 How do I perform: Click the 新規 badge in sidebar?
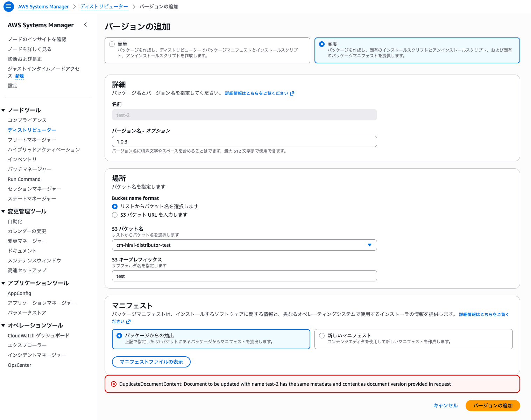point(20,76)
